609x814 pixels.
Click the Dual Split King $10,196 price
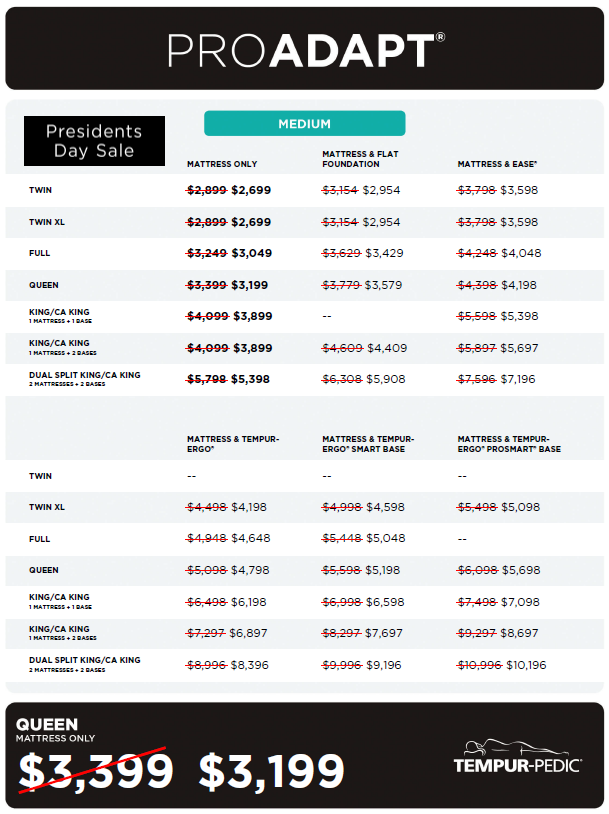(x=527, y=665)
